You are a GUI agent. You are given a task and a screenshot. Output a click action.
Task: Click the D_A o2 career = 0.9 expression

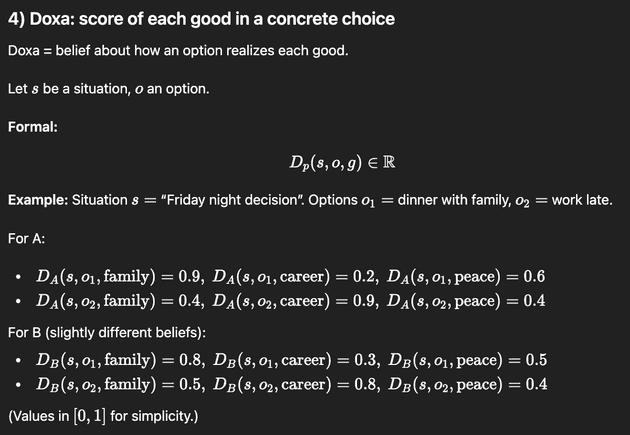[295, 301]
